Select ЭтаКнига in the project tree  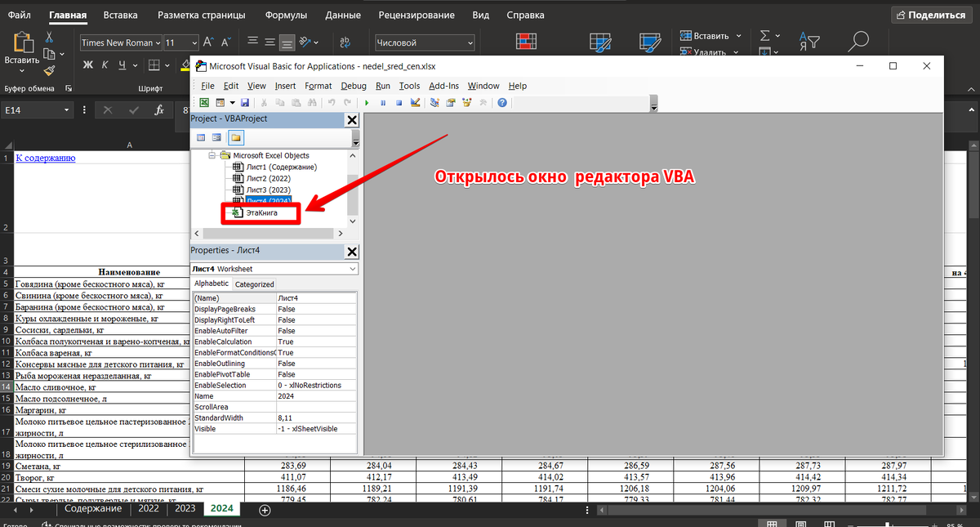261,212
